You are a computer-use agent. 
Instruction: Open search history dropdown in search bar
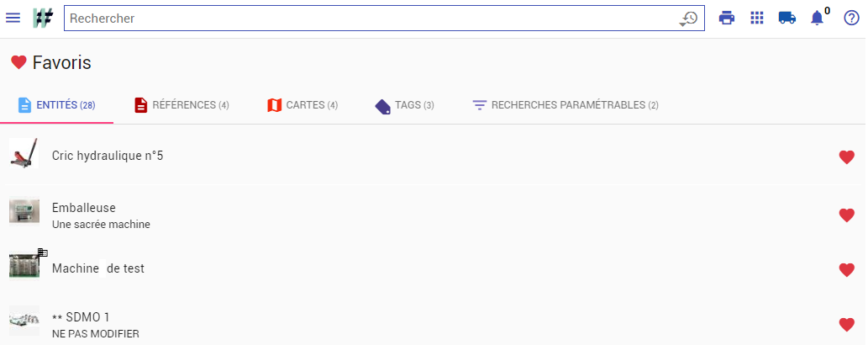click(688, 19)
